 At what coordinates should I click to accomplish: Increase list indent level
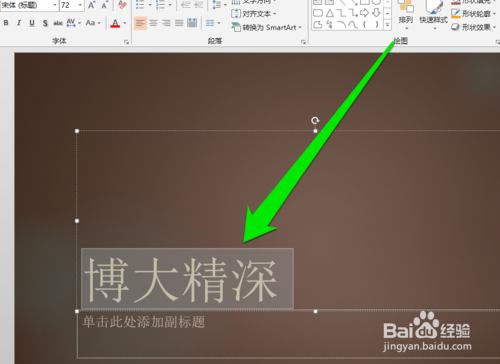click(x=199, y=5)
